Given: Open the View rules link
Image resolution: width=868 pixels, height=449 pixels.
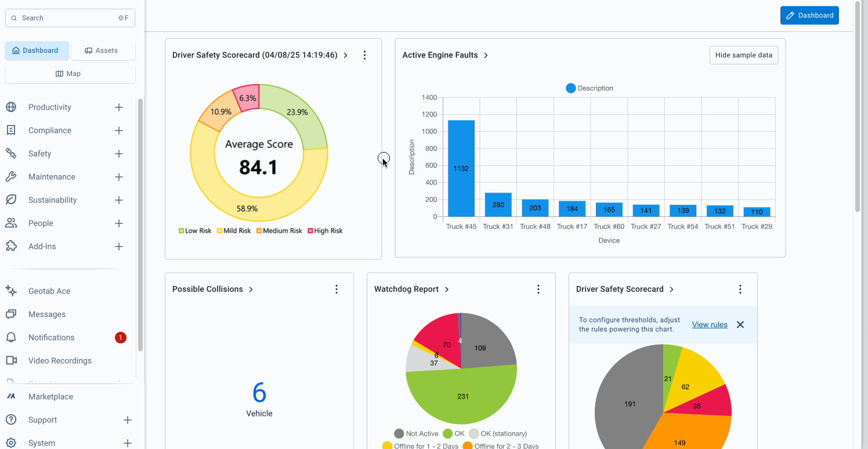Looking at the screenshot, I should [x=709, y=324].
